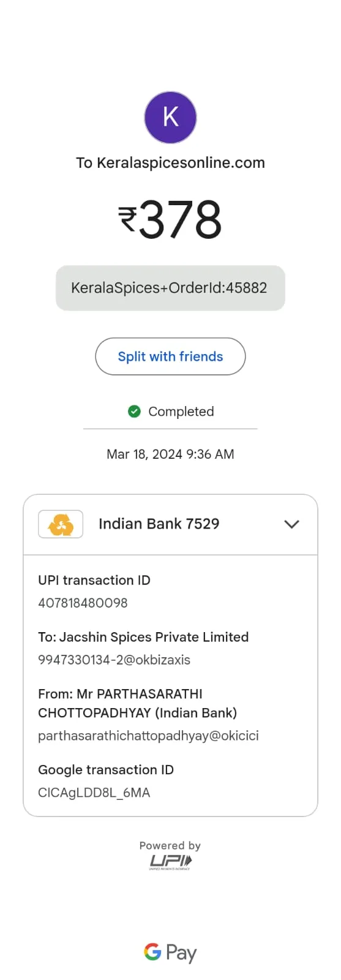Image resolution: width=341 pixels, height=980 pixels.
Task: Click the UPI logo at bottom
Action: (170, 862)
